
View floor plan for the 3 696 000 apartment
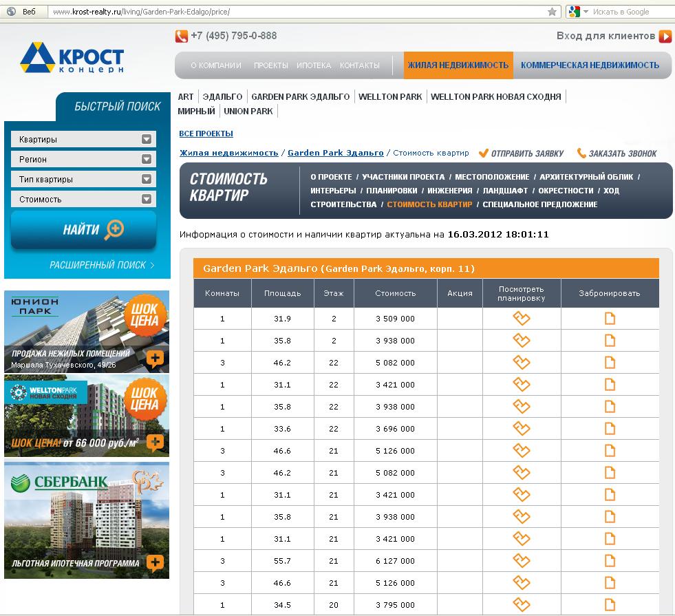point(522,428)
